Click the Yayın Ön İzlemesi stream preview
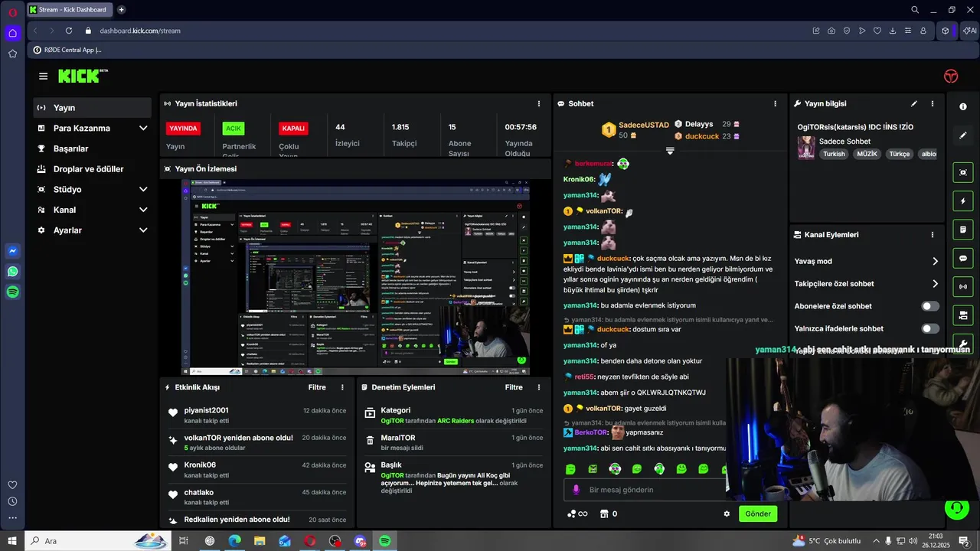The height and width of the screenshot is (551, 980). (355, 277)
